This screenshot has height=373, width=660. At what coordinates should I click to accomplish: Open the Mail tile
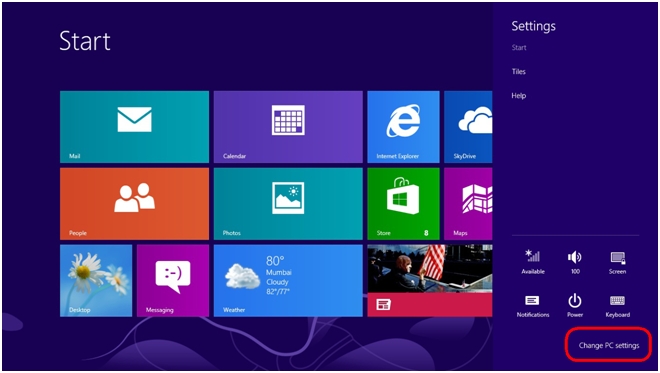134,127
